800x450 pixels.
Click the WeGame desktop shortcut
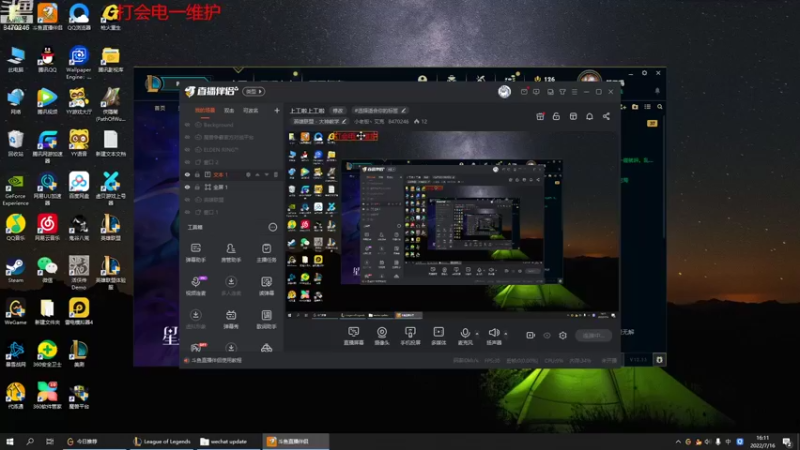[x=15, y=312]
